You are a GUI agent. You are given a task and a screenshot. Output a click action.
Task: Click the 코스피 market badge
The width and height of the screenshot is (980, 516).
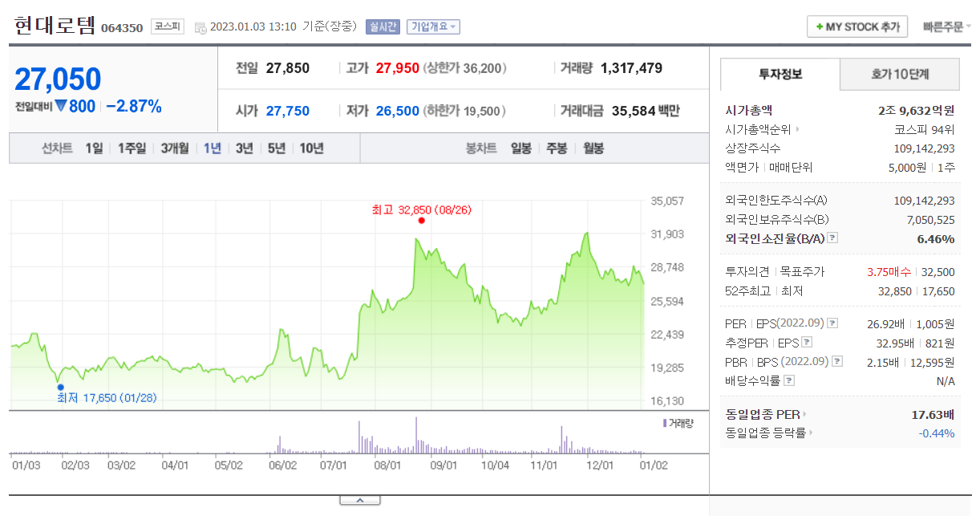tap(168, 26)
